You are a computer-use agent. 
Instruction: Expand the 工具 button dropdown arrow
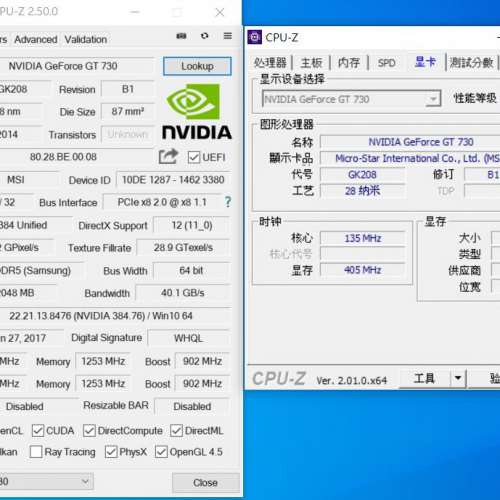[x=458, y=378]
